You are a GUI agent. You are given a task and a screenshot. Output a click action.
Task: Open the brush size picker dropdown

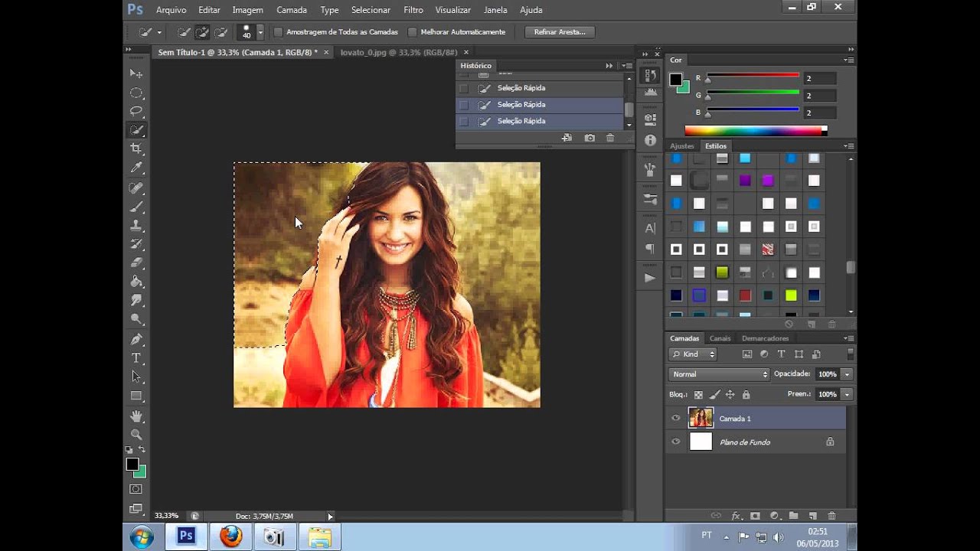260,32
